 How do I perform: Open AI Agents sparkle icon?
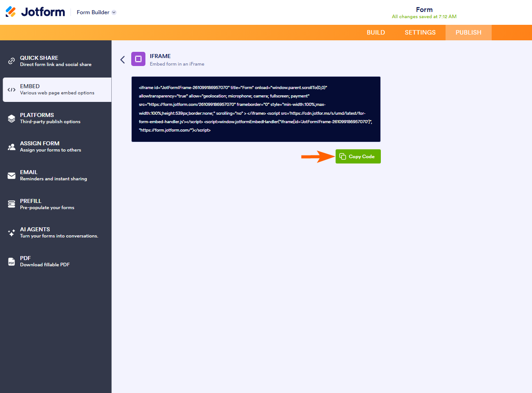pyautogui.click(x=12, y=233)
